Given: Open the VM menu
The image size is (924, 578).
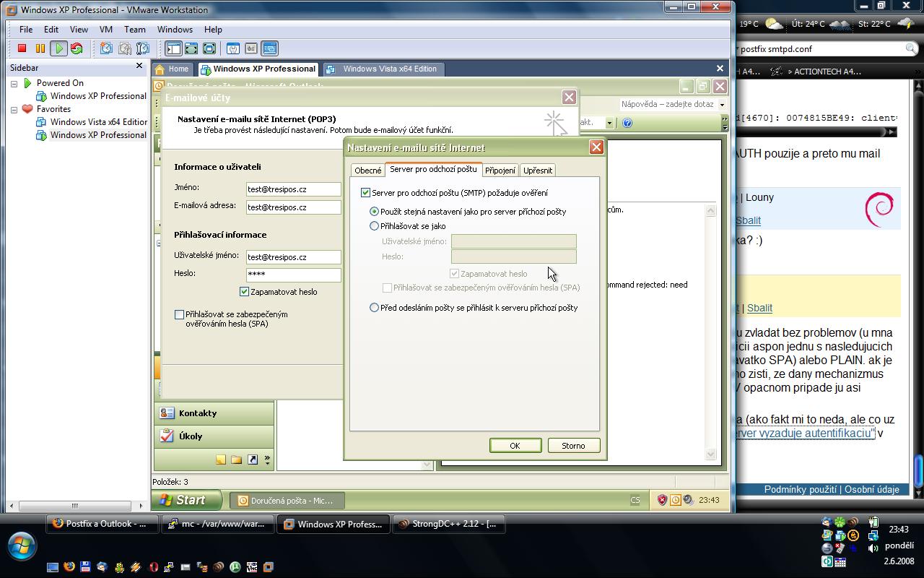Looking at the screenshot, I should click(x=106, y=30).
